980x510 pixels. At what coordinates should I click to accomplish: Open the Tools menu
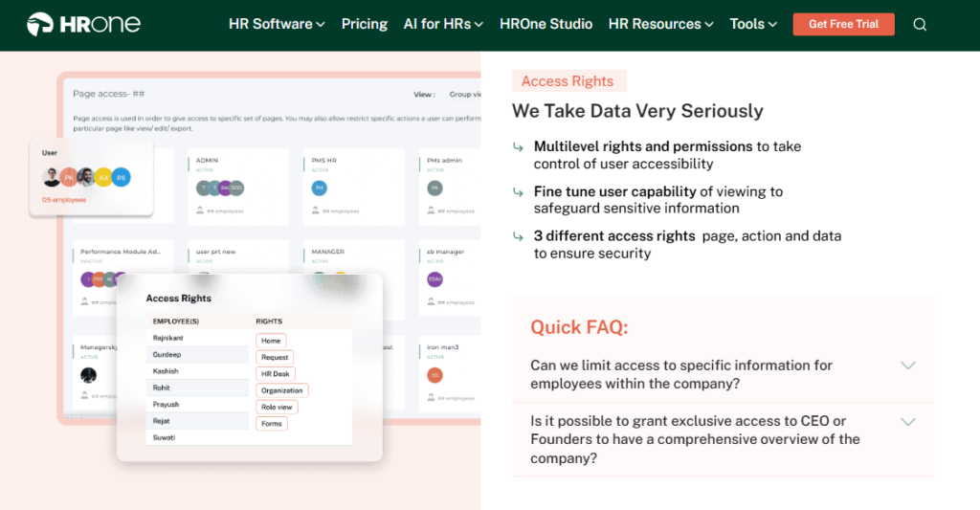point(753,24)
